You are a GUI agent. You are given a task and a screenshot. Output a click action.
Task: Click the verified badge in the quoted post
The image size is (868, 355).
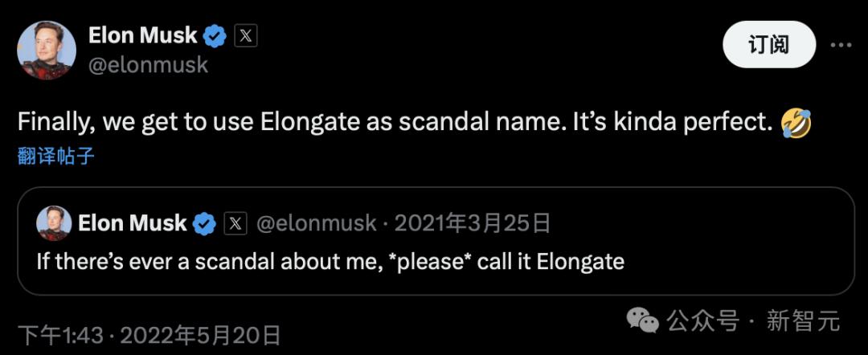pyautogui.click(x=205, y=223)
